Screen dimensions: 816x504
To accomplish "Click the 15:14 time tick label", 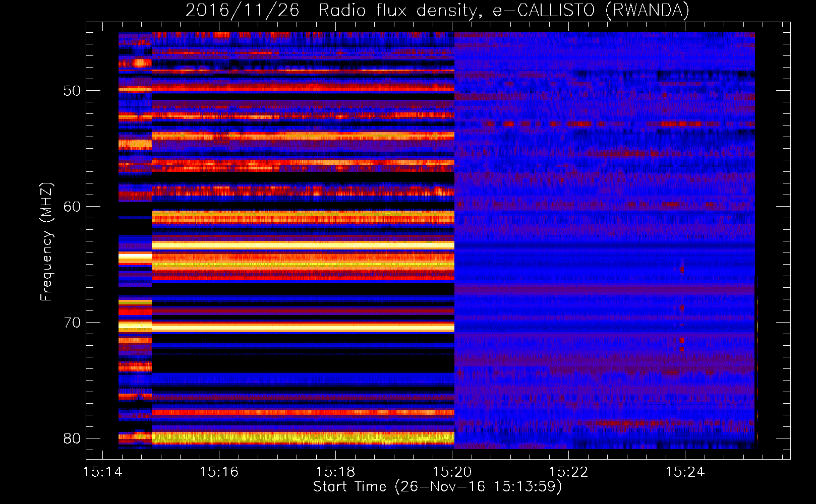I will [102, 472].
